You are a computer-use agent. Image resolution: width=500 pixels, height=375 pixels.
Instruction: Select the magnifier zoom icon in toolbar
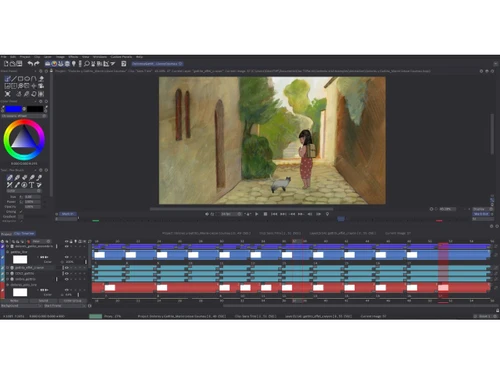tap(87, 64)
